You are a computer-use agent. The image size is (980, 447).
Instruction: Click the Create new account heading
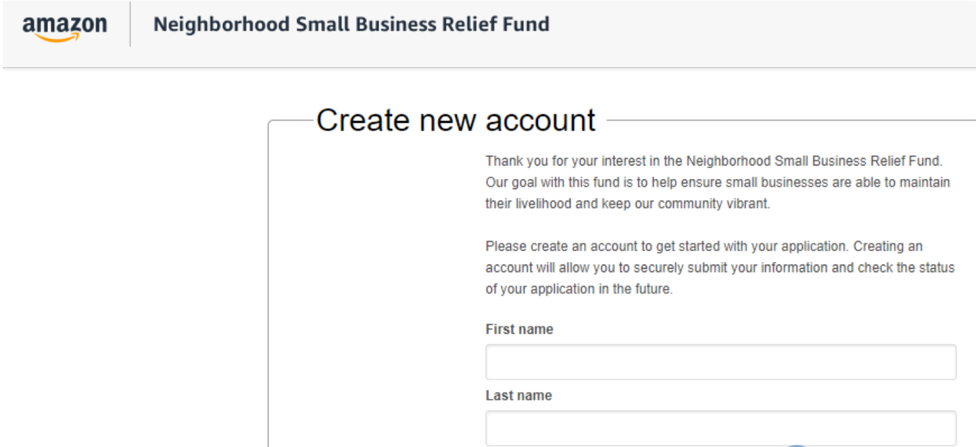tap(456, 120)
